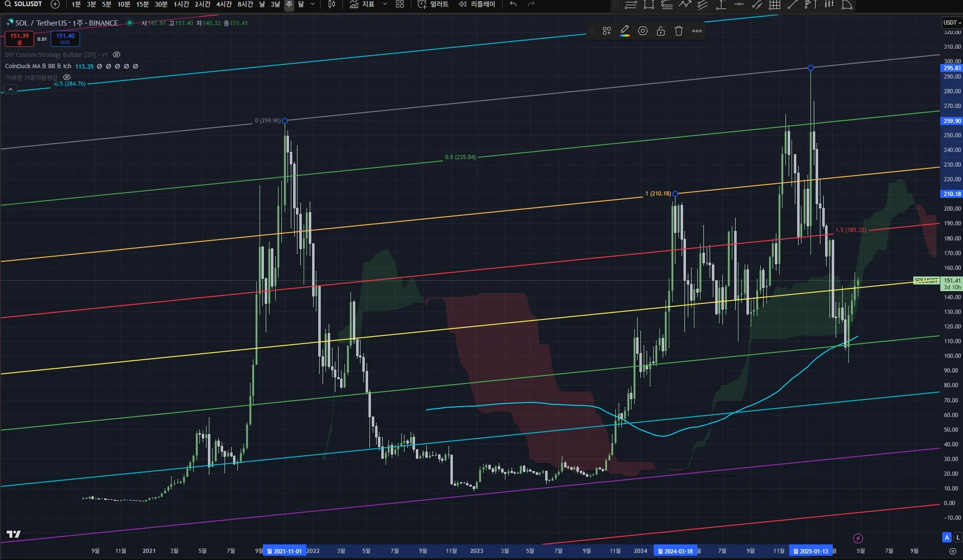Screen dimensions: 963x560
Task: Delete the selected drawing with trash icon
Action: (679, 31)
